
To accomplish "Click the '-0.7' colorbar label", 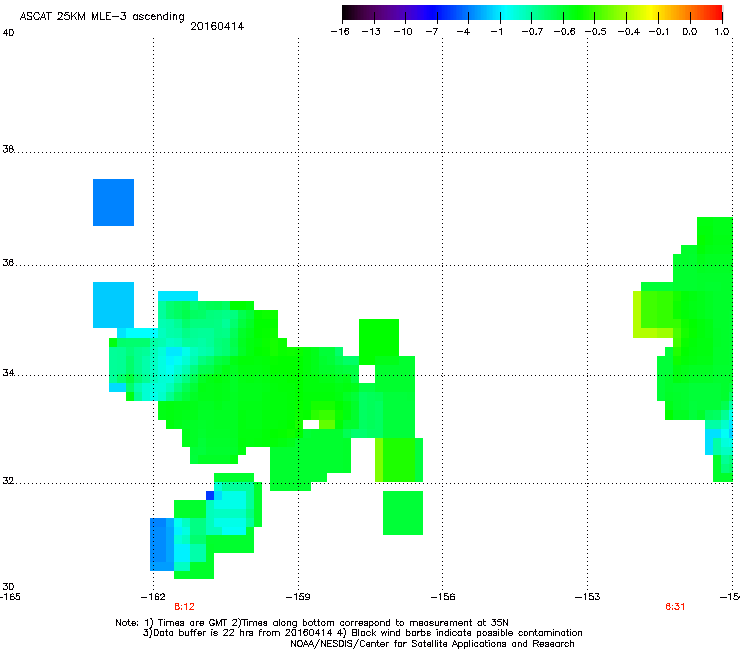I will 532,32.
